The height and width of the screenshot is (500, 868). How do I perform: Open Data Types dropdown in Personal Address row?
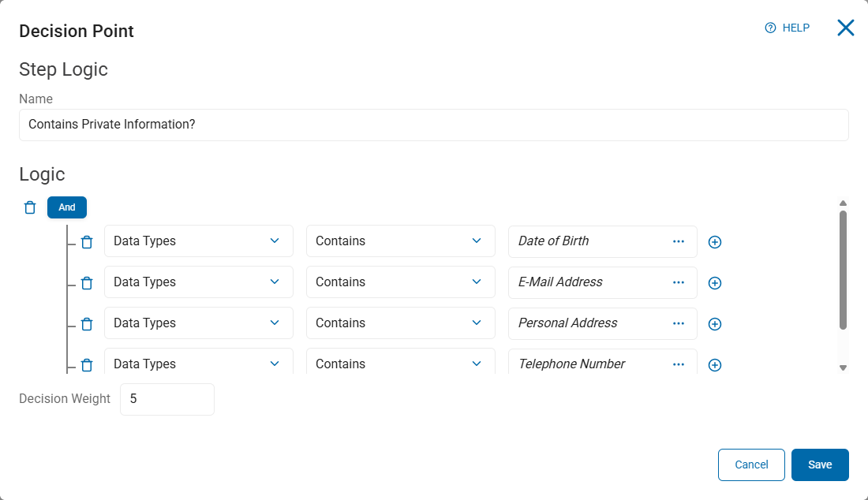click(198, 323)
